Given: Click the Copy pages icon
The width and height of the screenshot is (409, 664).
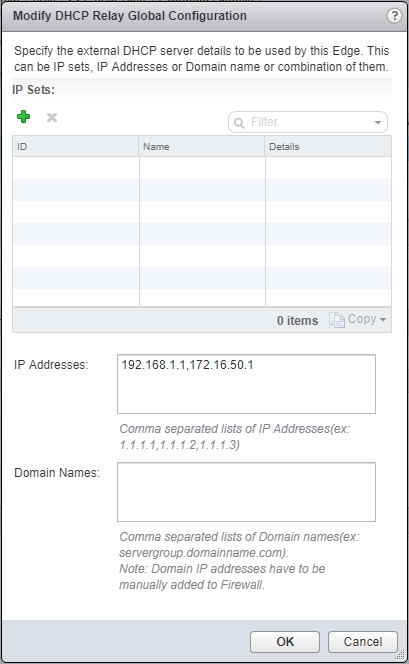Looking at the screenshot, I should [337, 320].
